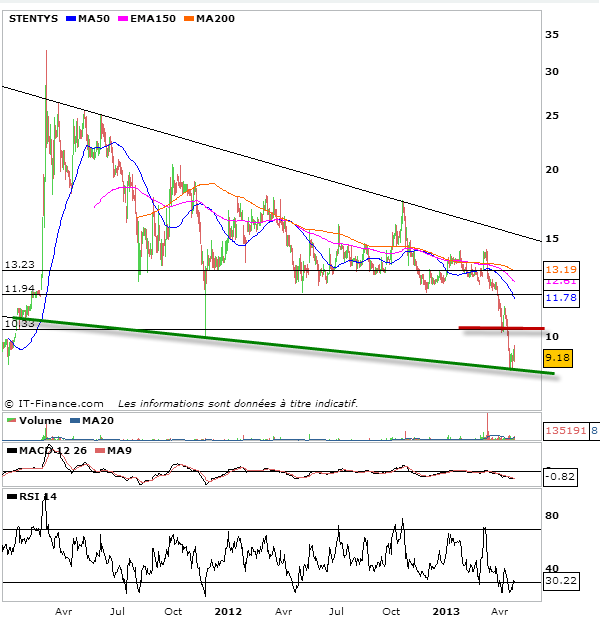Click the yellow 9.18 current price tag
615x625 pixels.
click(557, 356)
